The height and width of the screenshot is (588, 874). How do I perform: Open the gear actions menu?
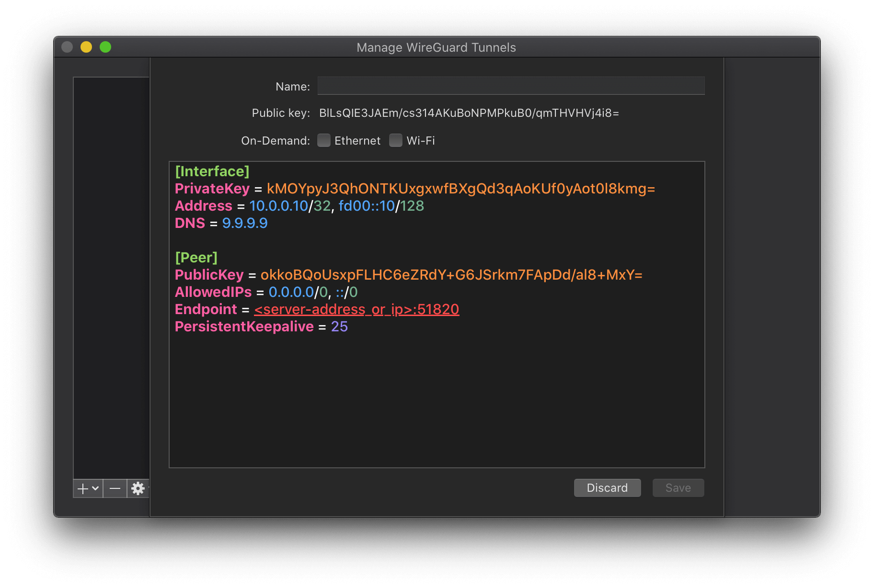[x=138, y=488]
